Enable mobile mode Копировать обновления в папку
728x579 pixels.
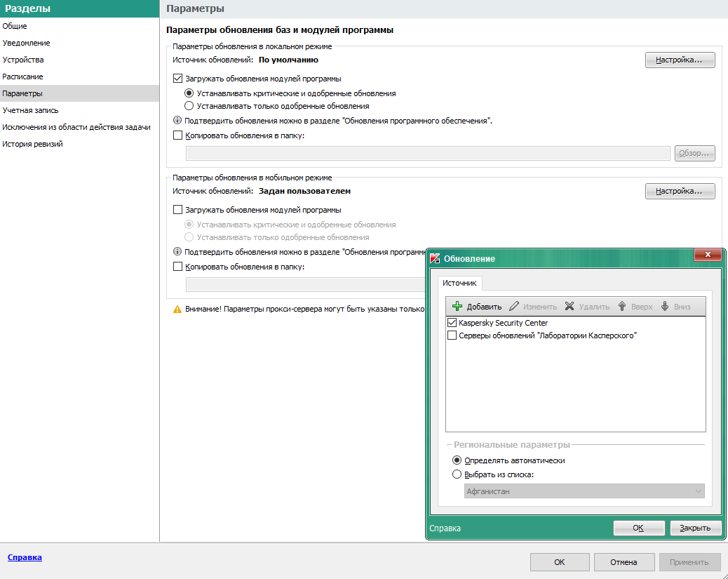(177, 266)
